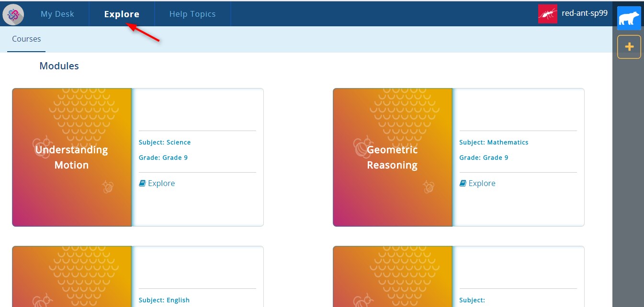Click the Subject: Science label
The height and width of the screenshot is (307, 644).
[x=165, y=142]
